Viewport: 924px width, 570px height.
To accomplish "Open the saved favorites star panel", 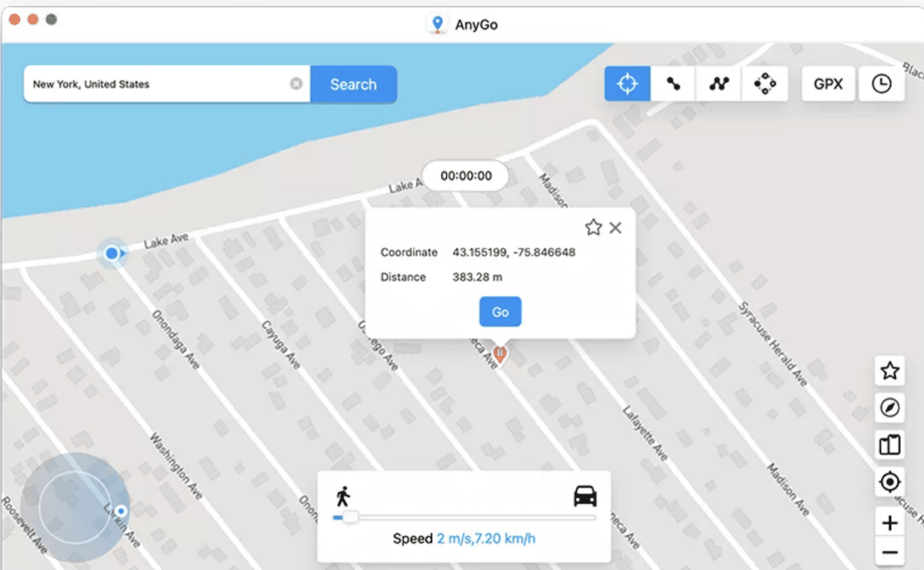I will [889, 371].
